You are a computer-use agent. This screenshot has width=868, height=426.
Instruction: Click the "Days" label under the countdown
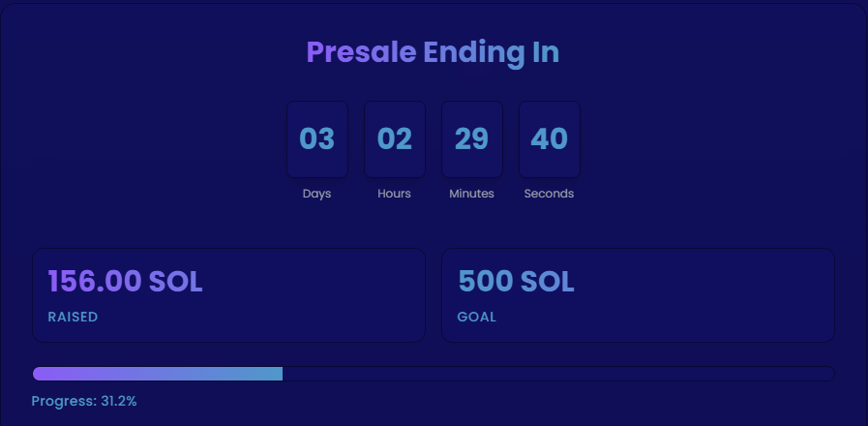pyautogui.click(x=316, y=194)
